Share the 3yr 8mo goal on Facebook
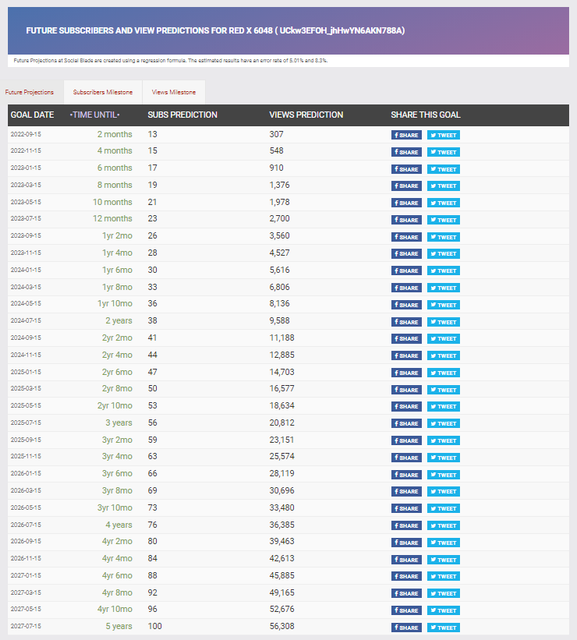The width and height of the screenshot is (577, 640). [406, 491]
